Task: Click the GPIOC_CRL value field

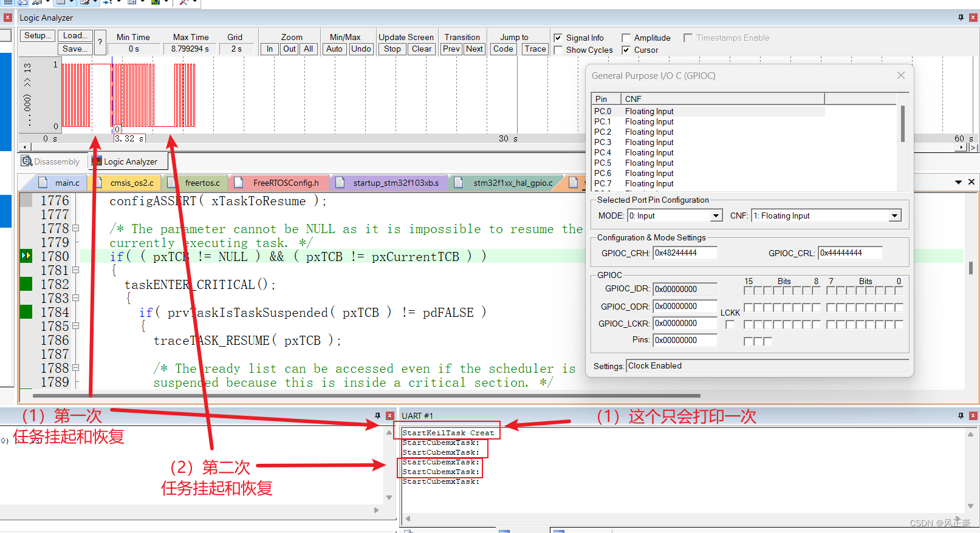Action: pos(851,253)
